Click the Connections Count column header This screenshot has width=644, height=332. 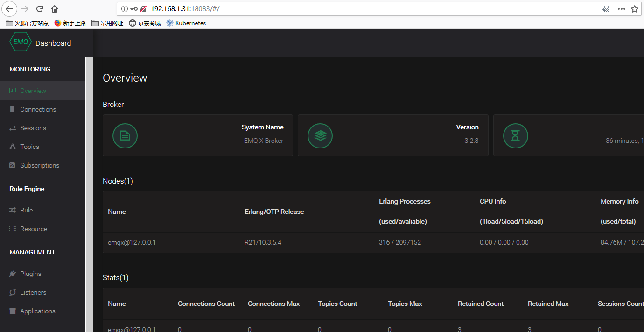[206, 304]
